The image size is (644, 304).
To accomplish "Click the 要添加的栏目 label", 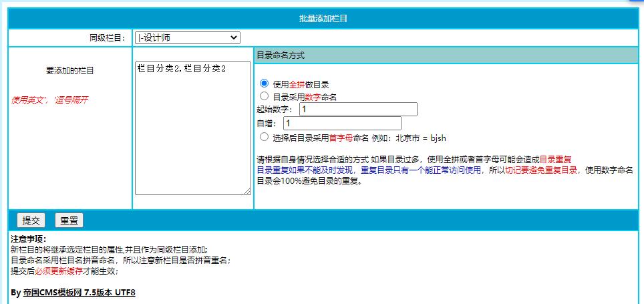I will coord(69,70).
